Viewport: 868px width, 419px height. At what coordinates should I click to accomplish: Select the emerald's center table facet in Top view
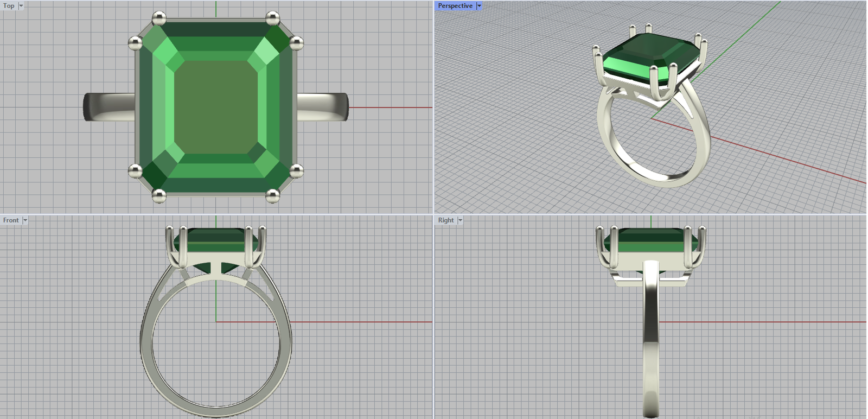tap(216, 107)
